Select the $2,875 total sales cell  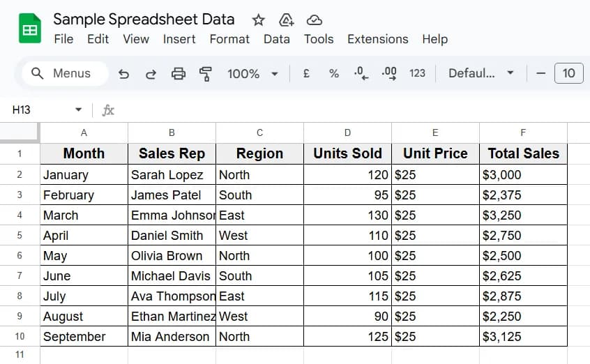(x=523, y=296)
